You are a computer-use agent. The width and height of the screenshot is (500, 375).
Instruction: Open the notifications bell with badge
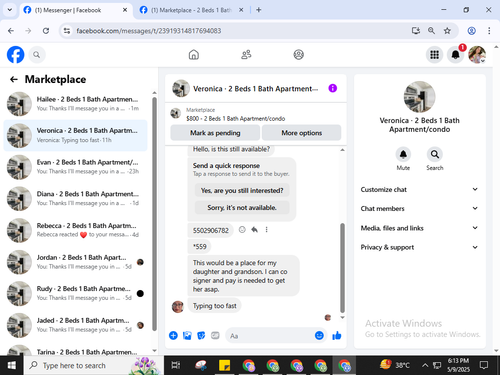tap(456, 55)
